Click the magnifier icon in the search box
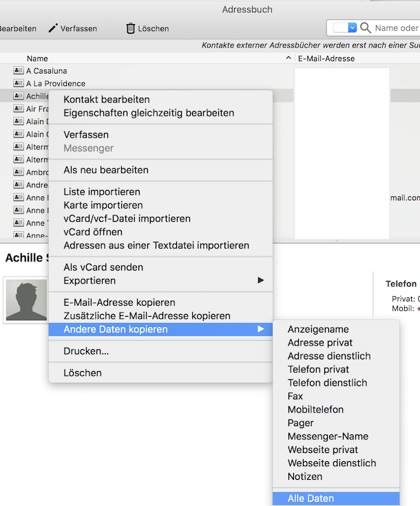The image size is (420, 506). click(367, 28)
